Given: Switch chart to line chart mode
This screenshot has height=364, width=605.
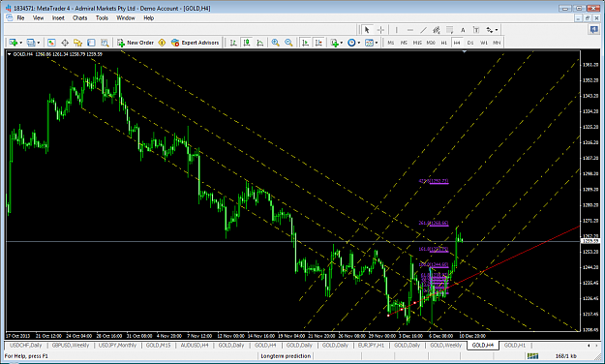Looking at the screenshot, I should [x=260, y=43].
